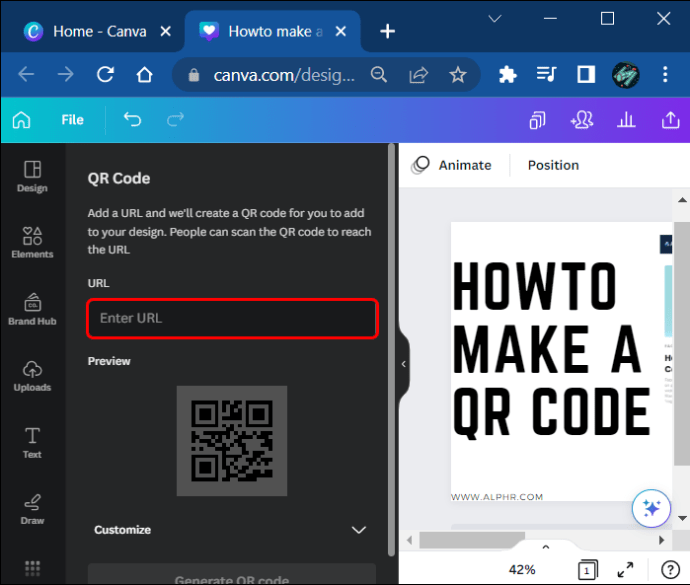
Task: Open the Apps grid at the sidebar bottom
Action: (32, 568)
